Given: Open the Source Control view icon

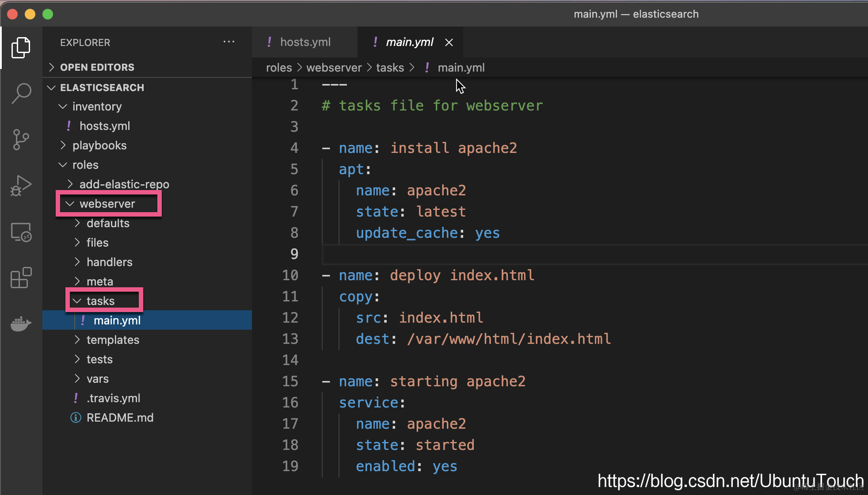Looking at the screenshot, I should click(21, 140).
